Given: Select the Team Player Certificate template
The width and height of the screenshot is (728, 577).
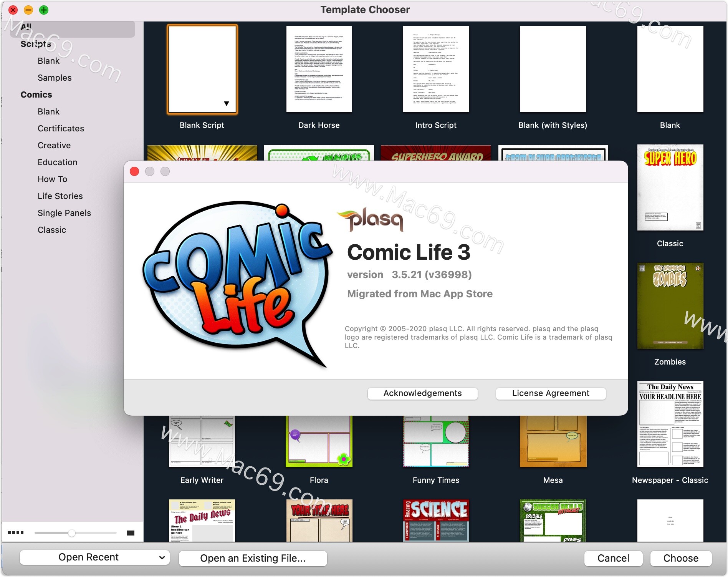Looking at the screenshot, I should [x=553, y=153].
